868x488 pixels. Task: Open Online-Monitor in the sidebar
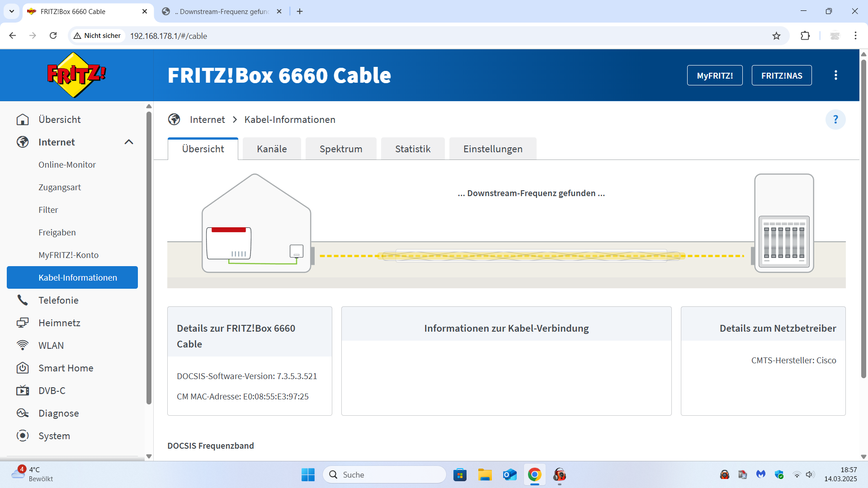[67, 164]
